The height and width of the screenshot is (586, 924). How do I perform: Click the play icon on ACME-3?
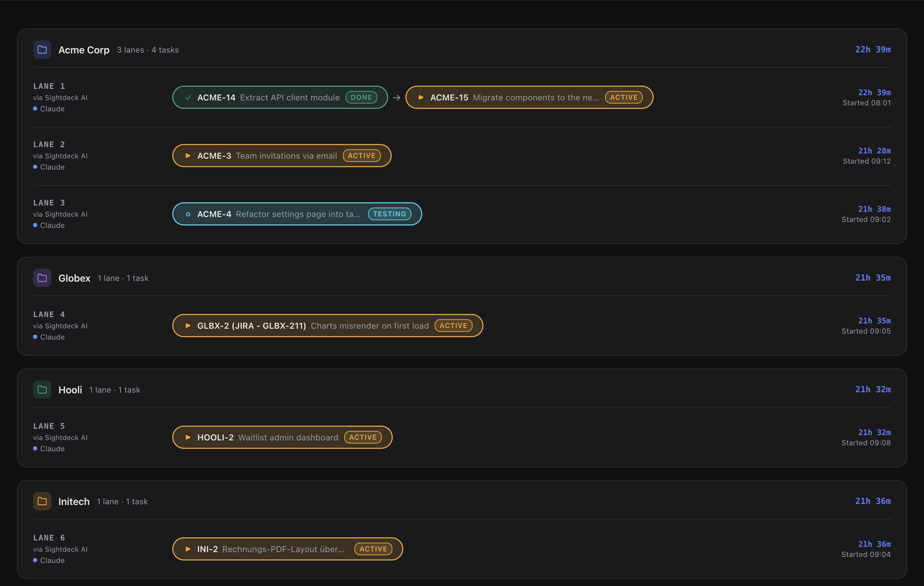(188, 156)
